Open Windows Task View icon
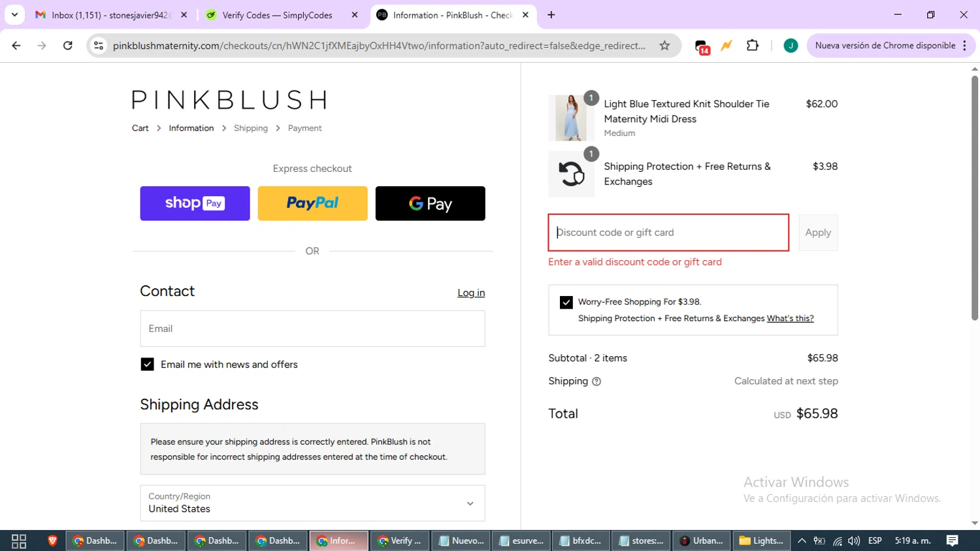 click(19, 541)
